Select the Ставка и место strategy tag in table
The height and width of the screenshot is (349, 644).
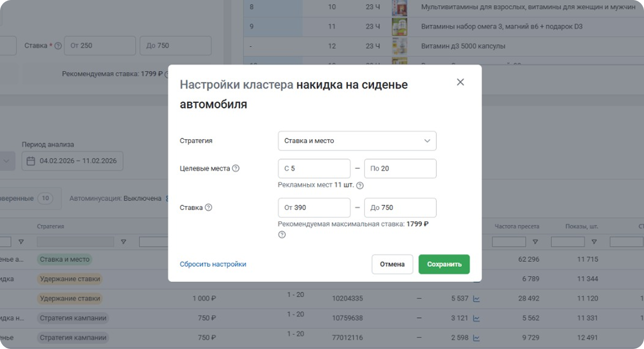64,259
